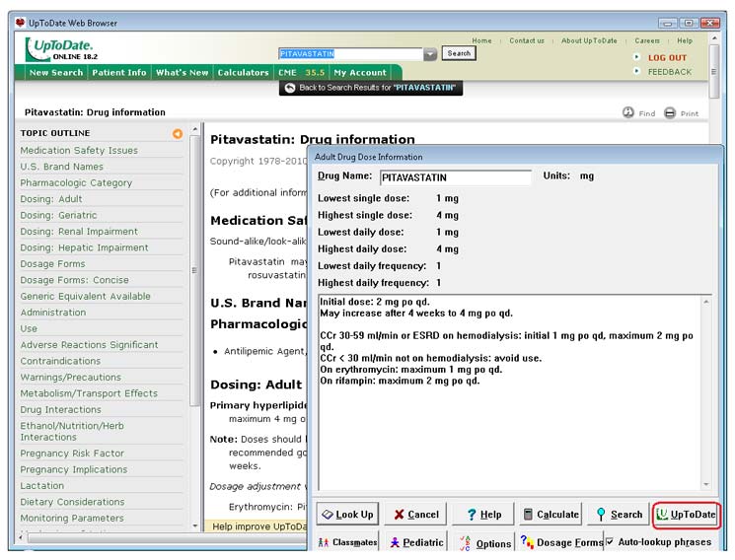Toggle the Auto-lookup phrases checkbox

610,541
